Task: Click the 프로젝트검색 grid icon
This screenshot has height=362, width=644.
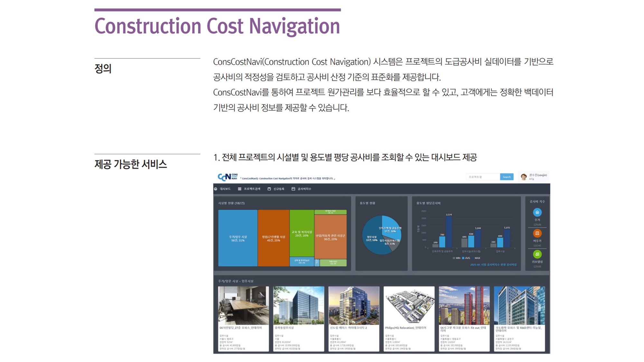Action: (240, 189)
